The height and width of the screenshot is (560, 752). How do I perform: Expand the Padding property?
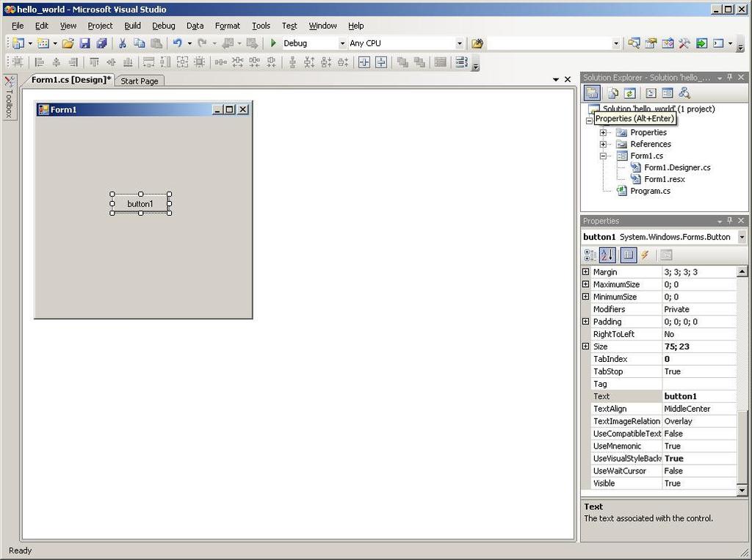click(585, 321)
